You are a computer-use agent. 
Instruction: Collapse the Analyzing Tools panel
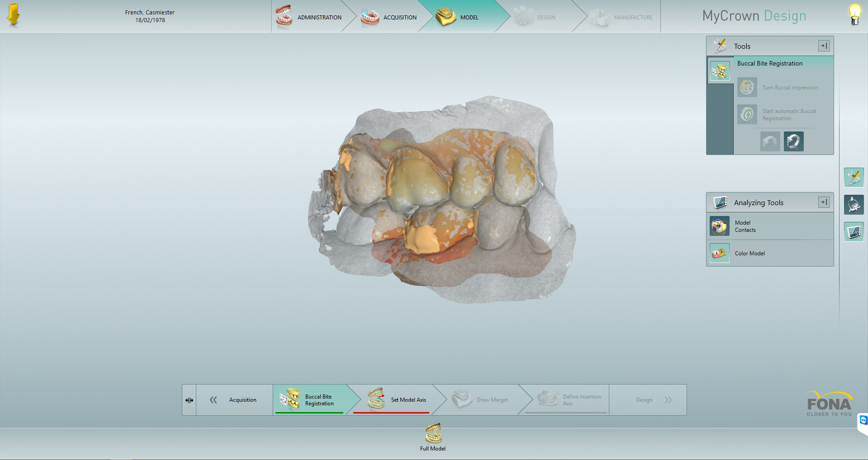click(823, 202)
